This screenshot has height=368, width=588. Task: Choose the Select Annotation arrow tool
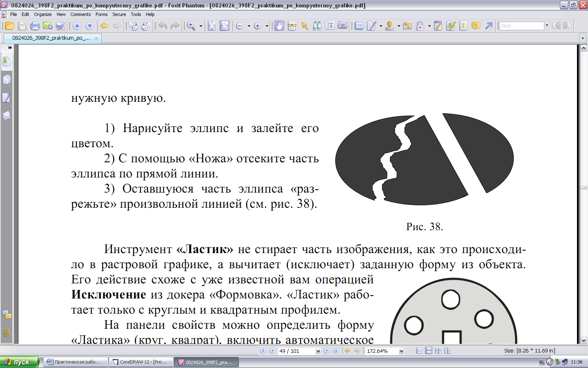[x=305, y=26]
